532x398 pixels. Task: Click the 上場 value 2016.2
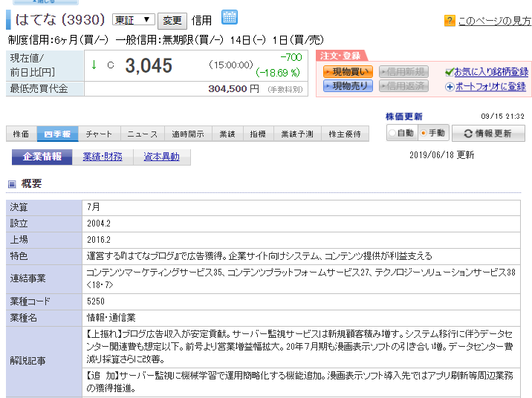pyautogui.click(x=99, y=240)
